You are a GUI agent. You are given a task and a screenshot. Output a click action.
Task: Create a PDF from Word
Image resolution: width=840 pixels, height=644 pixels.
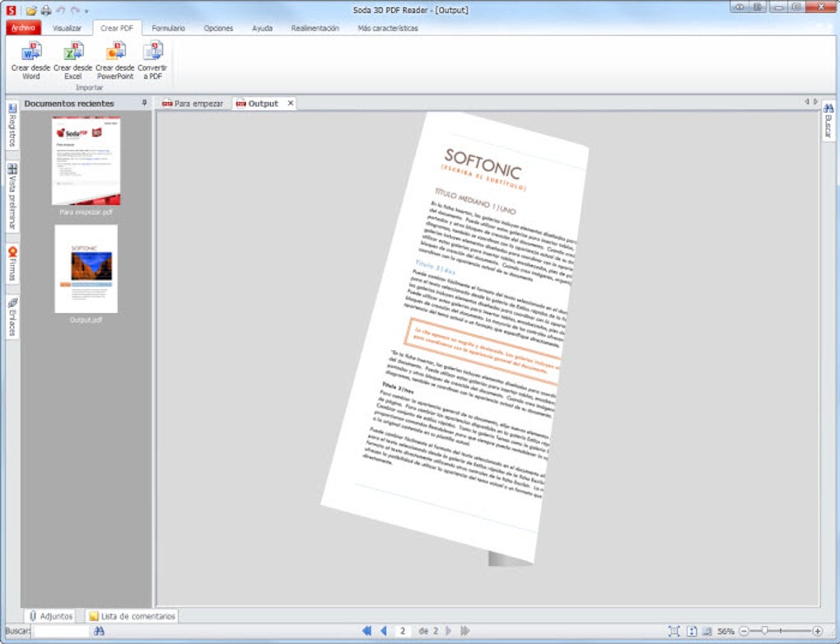tap(30, 62)
